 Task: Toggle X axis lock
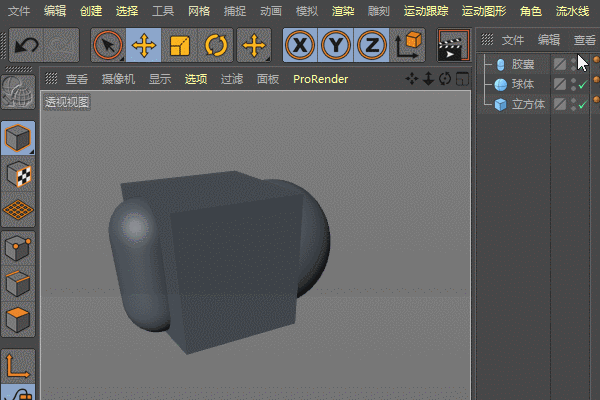tap(300, 45)
